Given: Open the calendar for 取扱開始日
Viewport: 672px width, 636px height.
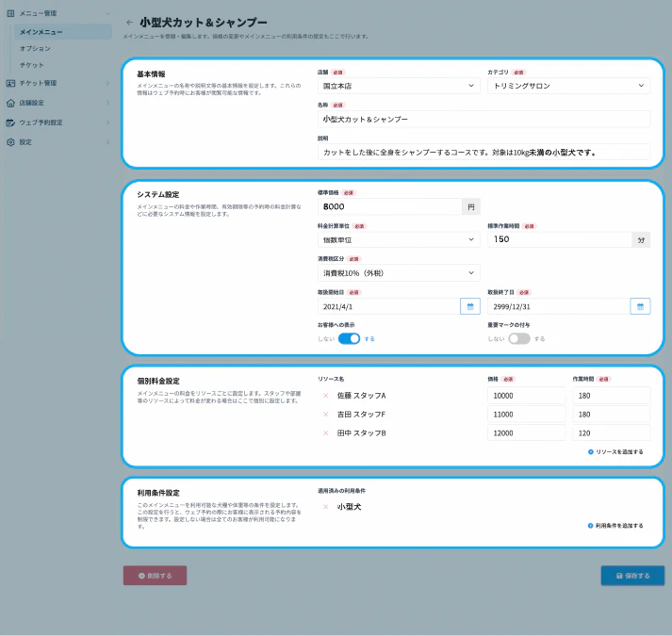Looking at the screenshot, I should [469, 306].
